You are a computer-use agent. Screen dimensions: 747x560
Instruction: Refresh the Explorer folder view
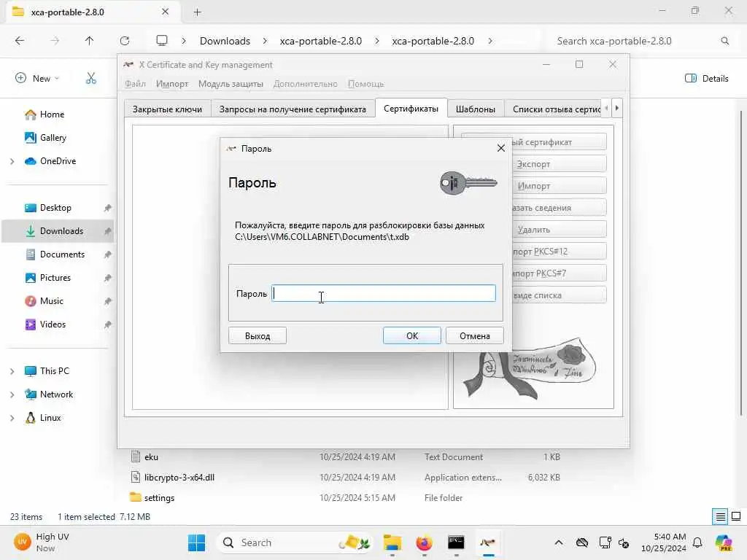click(124, 41)
